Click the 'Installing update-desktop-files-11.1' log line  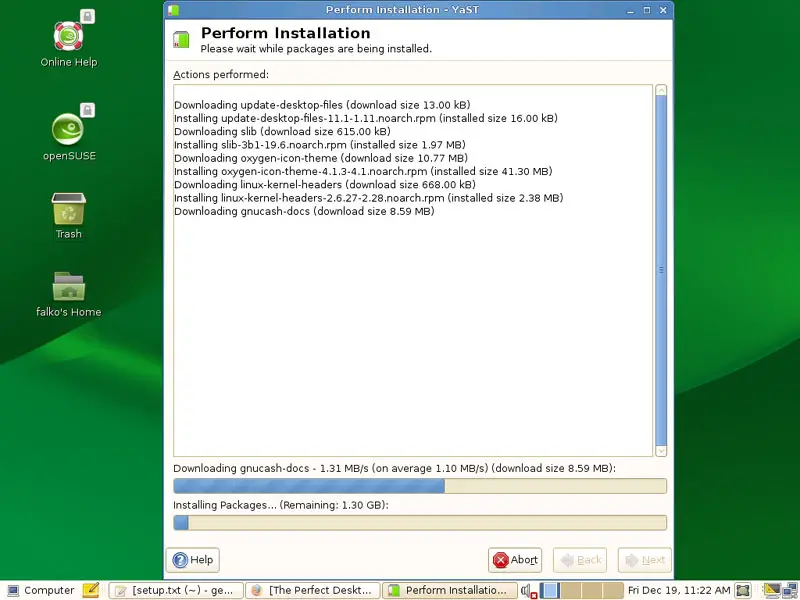point(366,118)
